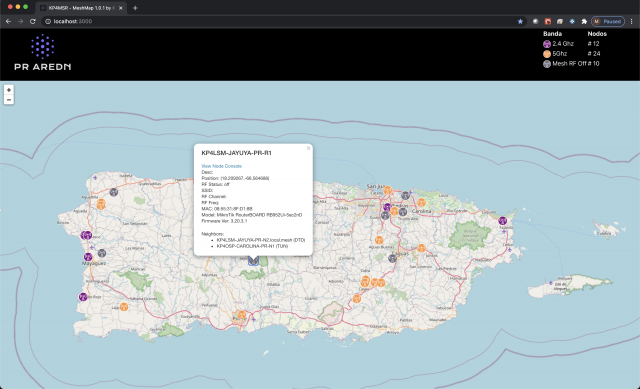
Task: Open the Chrome extensions puzzle icon
Action: point(584,21)
